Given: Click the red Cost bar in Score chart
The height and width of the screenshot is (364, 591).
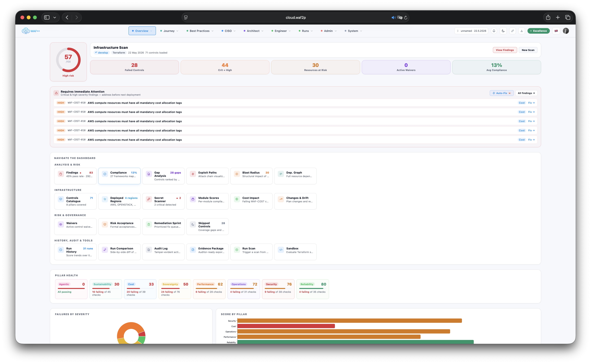Looking at the screenshot, I should click(286, 326).
